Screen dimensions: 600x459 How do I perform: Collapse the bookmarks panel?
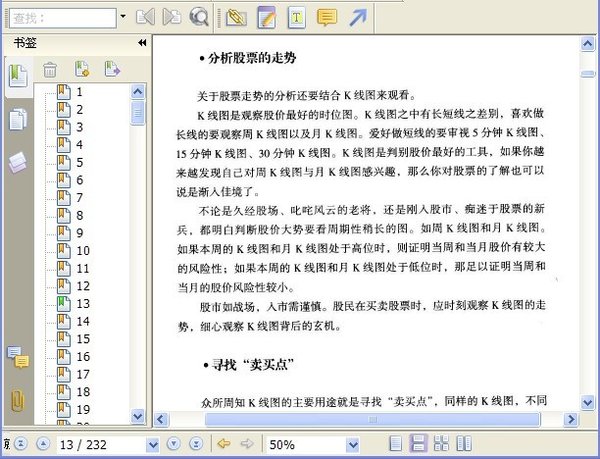point(142,42)
